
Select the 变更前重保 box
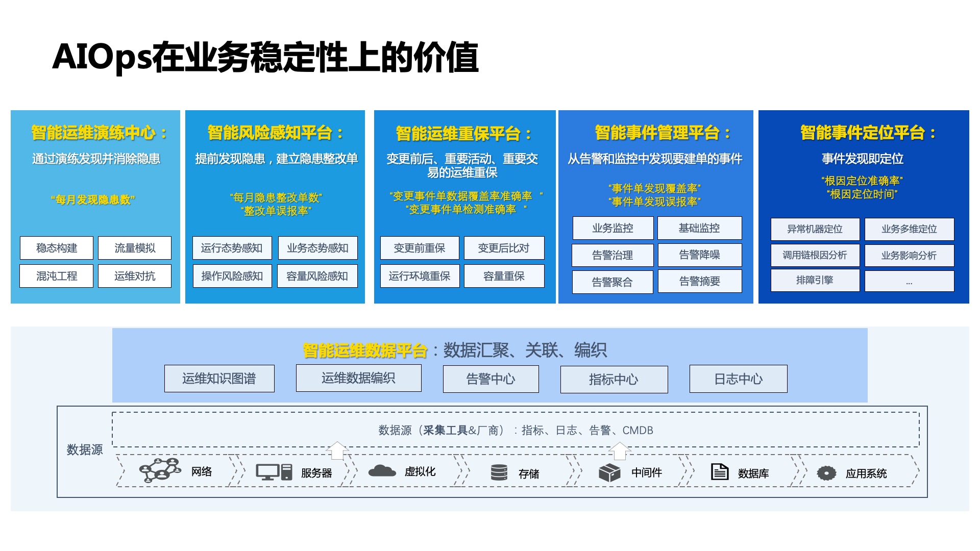419,248
